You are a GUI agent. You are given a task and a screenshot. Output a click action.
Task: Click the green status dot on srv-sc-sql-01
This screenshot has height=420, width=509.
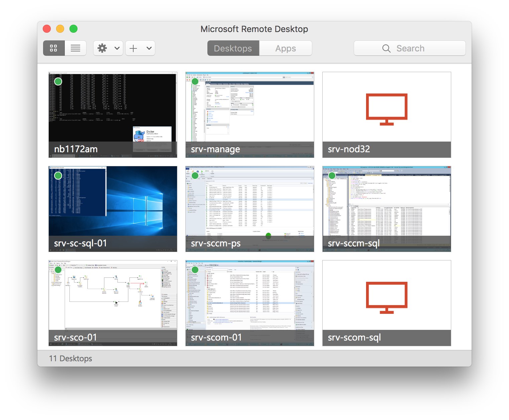[x=58, y=176]
